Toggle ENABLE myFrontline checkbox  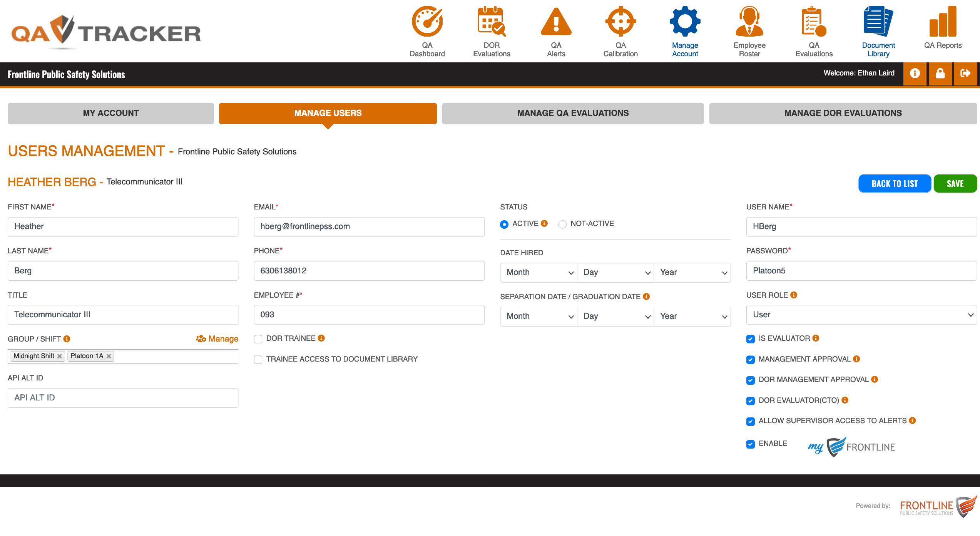click(x=751, y=444)
